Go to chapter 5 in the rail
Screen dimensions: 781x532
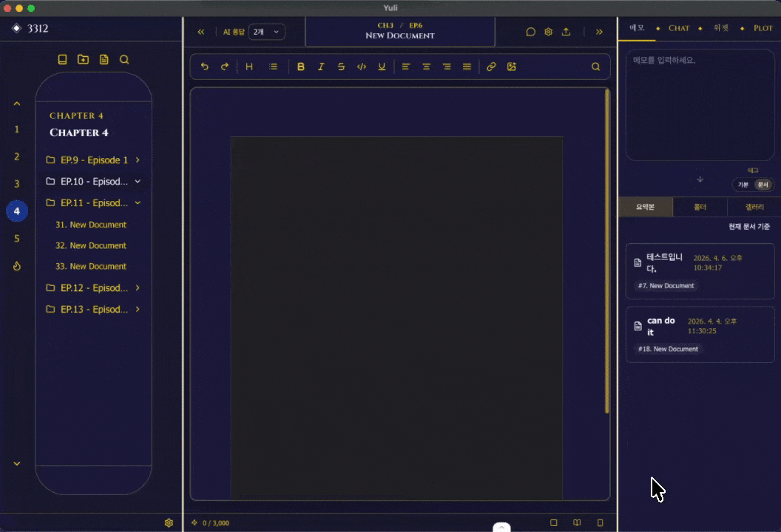point(17,239)
